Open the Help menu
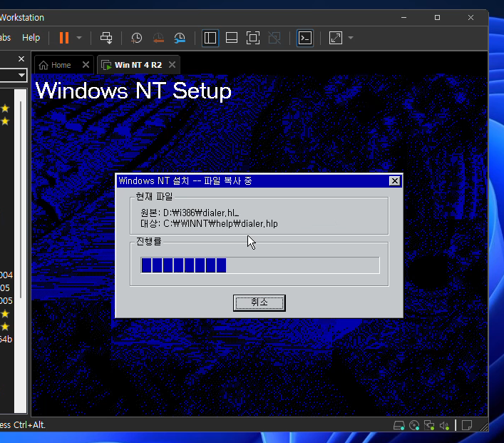504x443 pixels. (x=31, y=38)
